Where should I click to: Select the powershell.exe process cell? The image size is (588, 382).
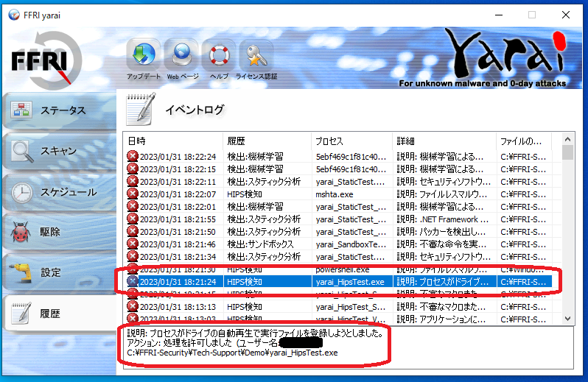pyautogui.click(x=343, y=269)
